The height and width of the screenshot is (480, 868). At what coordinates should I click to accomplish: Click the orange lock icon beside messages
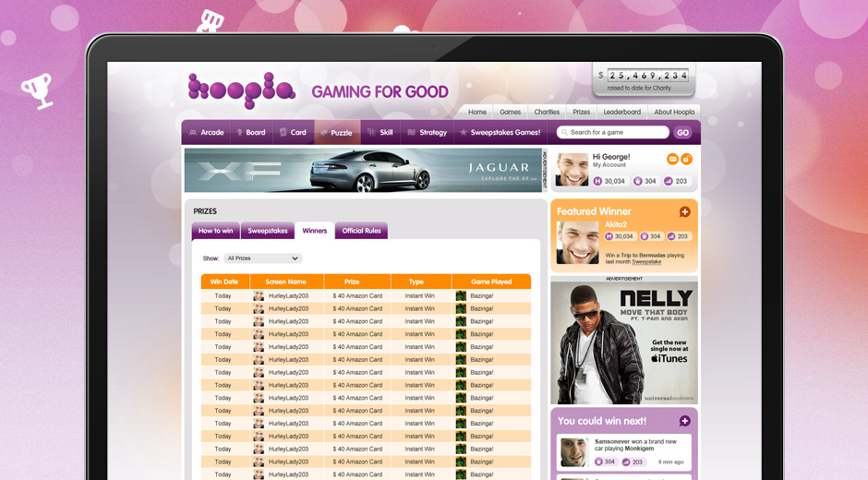tap(686, 160)
